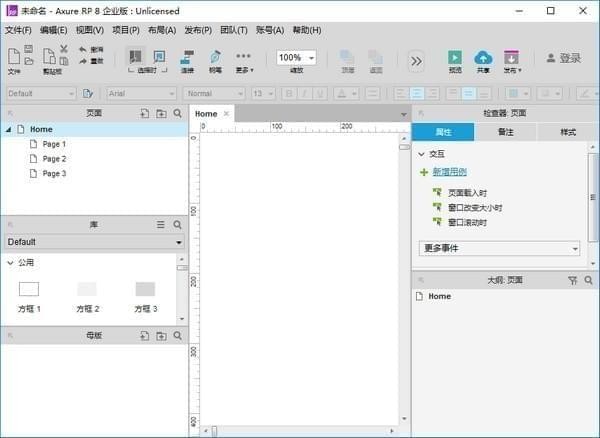
Task: Open the Default library dropdown
Action: tap(94, 242)
